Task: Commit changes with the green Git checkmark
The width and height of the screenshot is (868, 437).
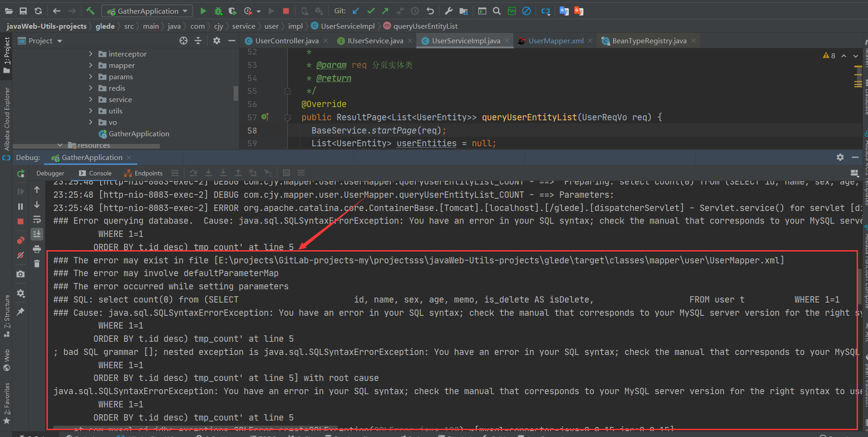Action: point(371,11)
